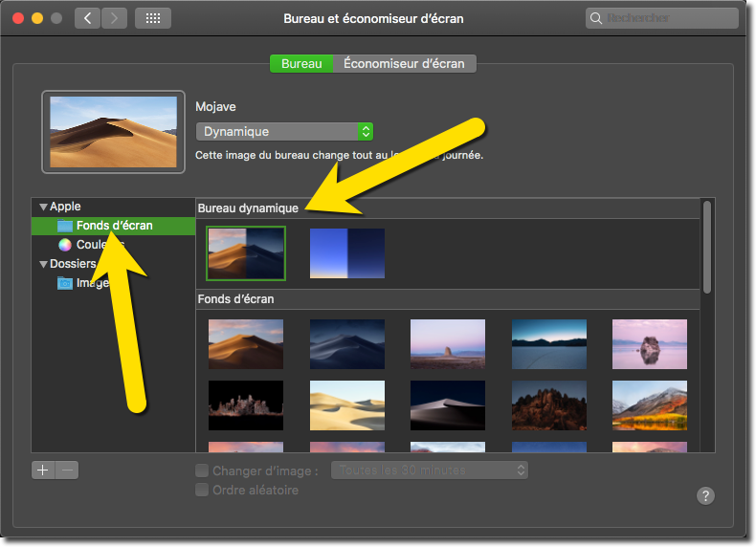Show all preferences grid icon
The height and width of the screenshot is (547, 756).
[153, 18]
